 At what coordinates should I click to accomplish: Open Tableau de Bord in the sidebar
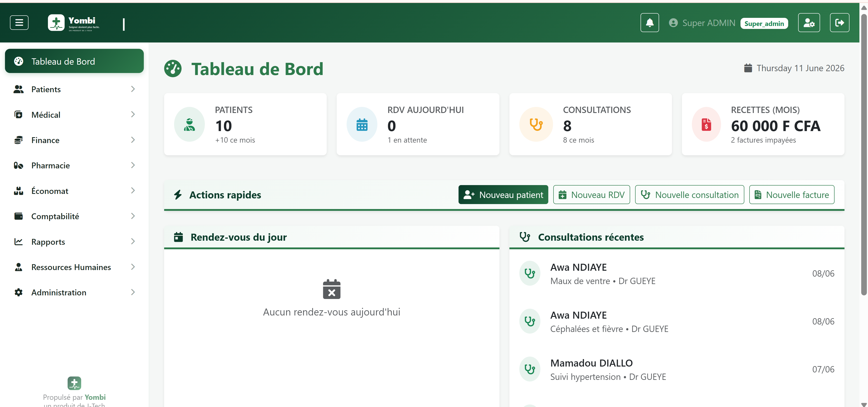click(74, 61)
